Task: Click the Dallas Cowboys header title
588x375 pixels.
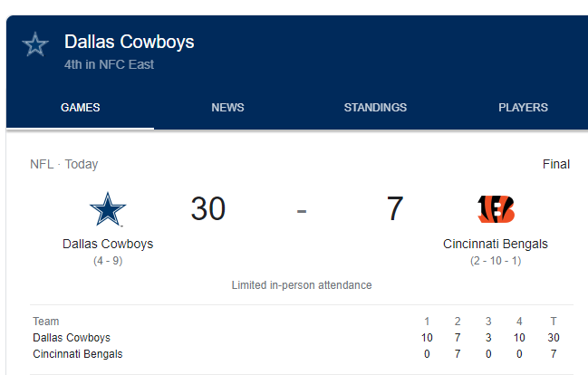Action: click(130, 42)
